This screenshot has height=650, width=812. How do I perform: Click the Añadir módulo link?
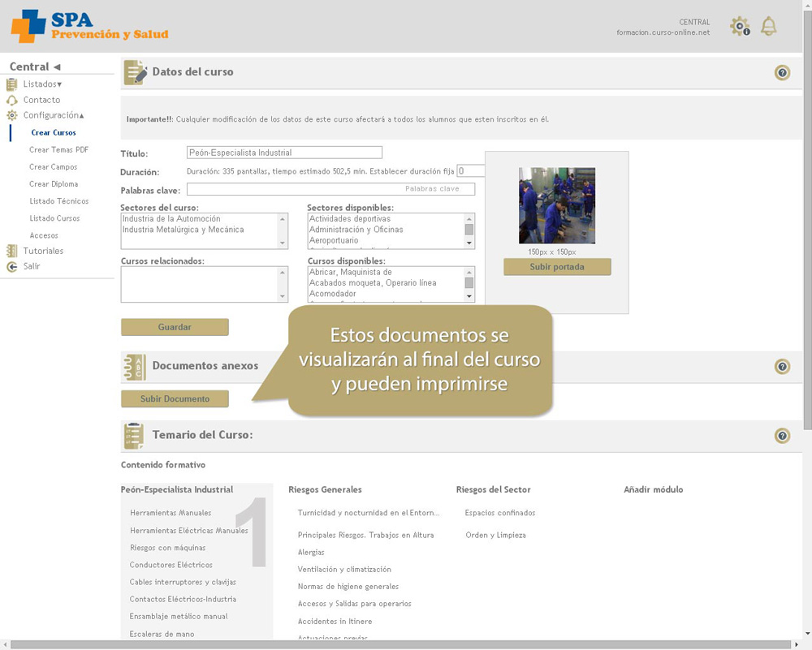point(653,489)
